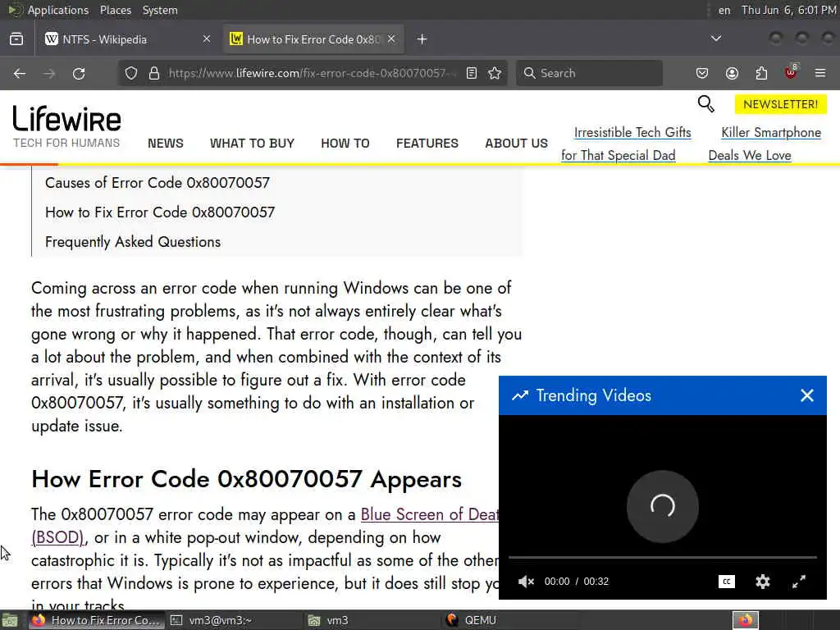Image resolution: width=840 pixels, height=630 pixels.
Task: Open uBlock Origin extension popup
Action: point(791,72)
